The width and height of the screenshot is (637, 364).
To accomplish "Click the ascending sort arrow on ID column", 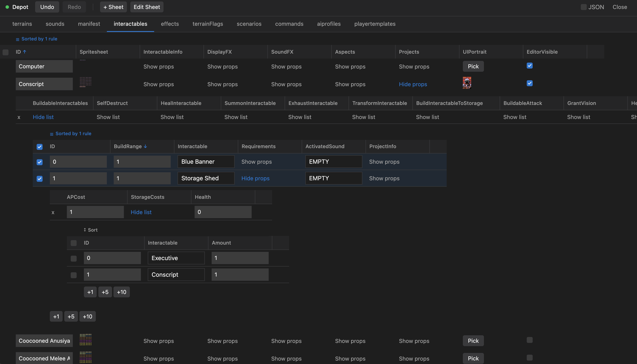I will click(24, 52).
